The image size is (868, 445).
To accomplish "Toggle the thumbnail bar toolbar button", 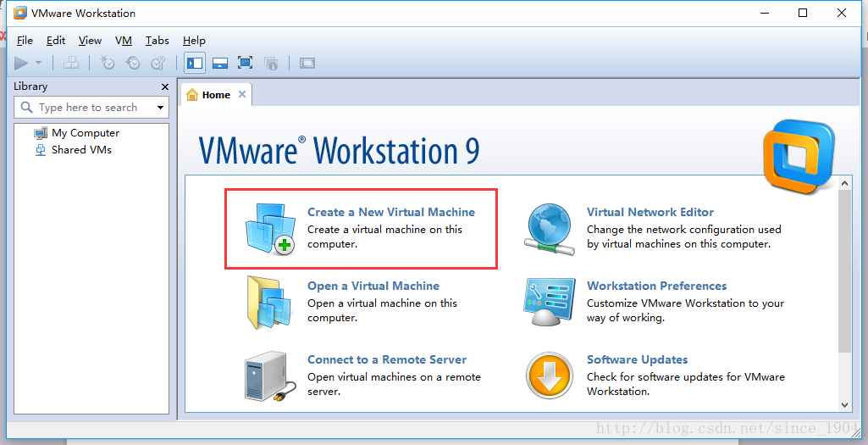I will pyautogui.click(x=220, y=64).
